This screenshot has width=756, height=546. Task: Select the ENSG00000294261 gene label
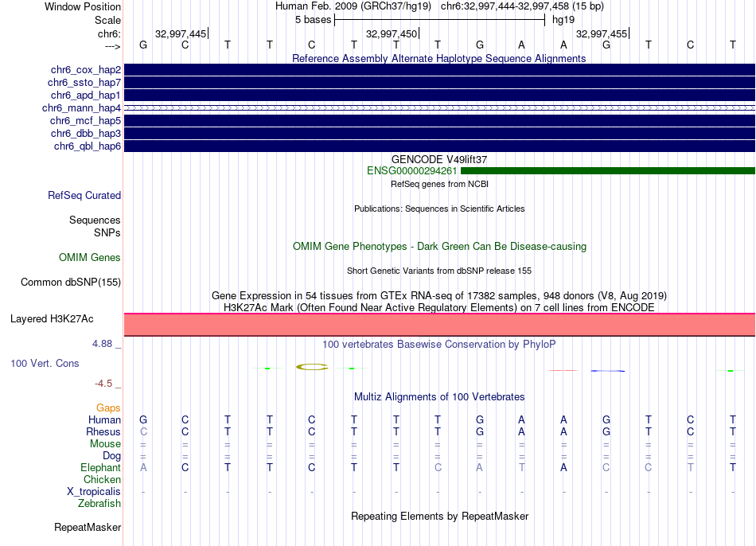[x=411, y=171]
